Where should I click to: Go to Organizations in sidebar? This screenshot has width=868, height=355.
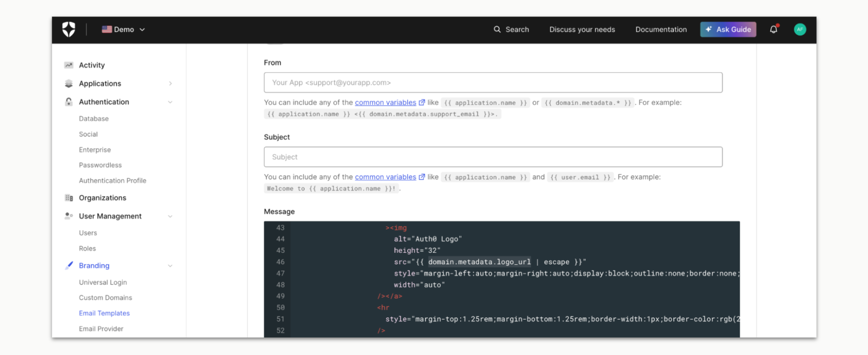coord(102,198)
